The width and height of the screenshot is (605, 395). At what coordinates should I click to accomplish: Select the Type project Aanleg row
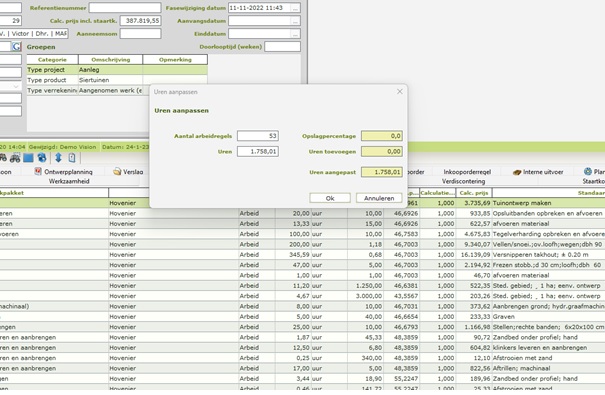[117, 70]
